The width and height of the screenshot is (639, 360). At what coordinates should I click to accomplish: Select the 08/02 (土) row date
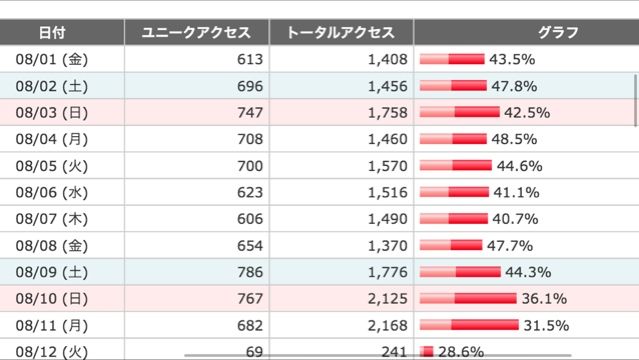pos(52,86)
